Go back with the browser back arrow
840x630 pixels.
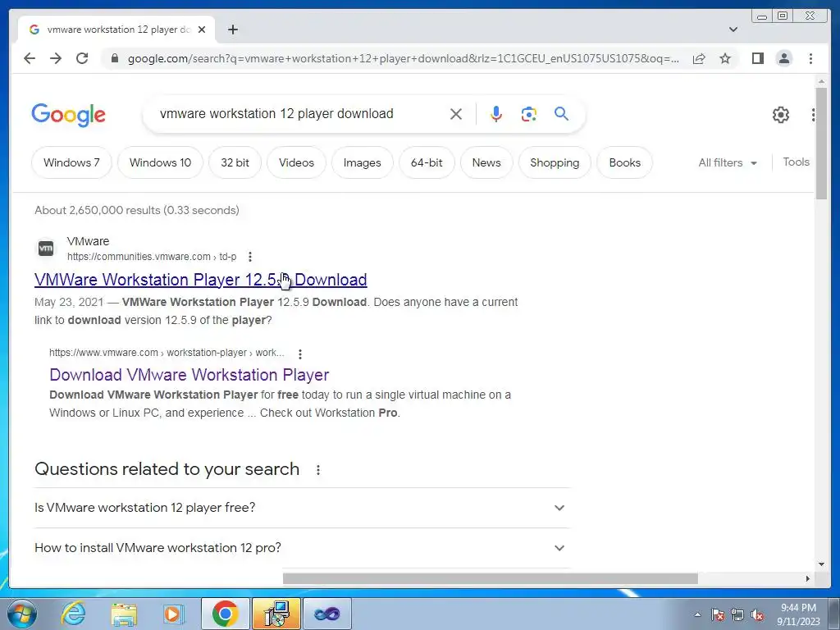click(x=30, y=58)
